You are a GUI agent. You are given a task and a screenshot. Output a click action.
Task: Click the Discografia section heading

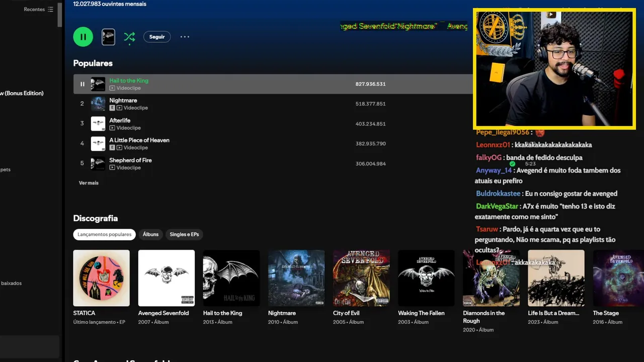tap(96, 218)
